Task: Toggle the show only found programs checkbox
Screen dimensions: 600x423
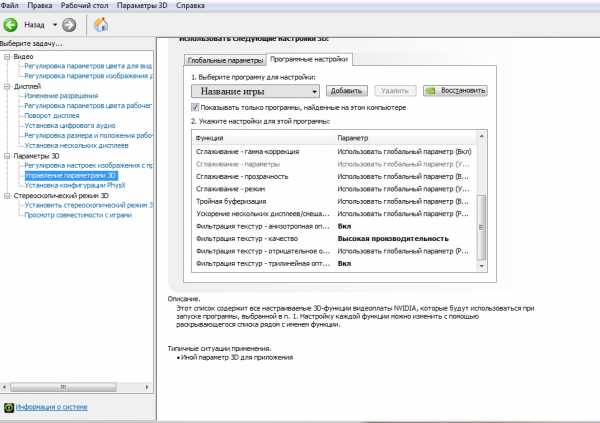Action: click(195, 107)
